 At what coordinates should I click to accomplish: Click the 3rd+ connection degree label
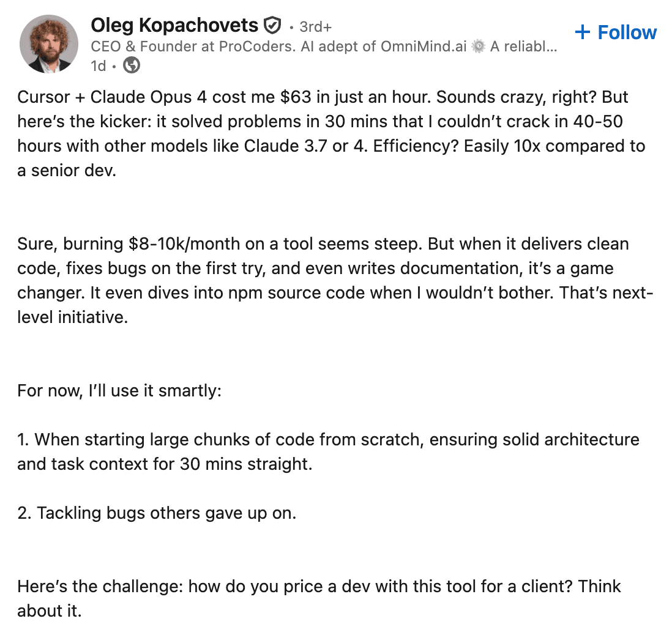315,28
